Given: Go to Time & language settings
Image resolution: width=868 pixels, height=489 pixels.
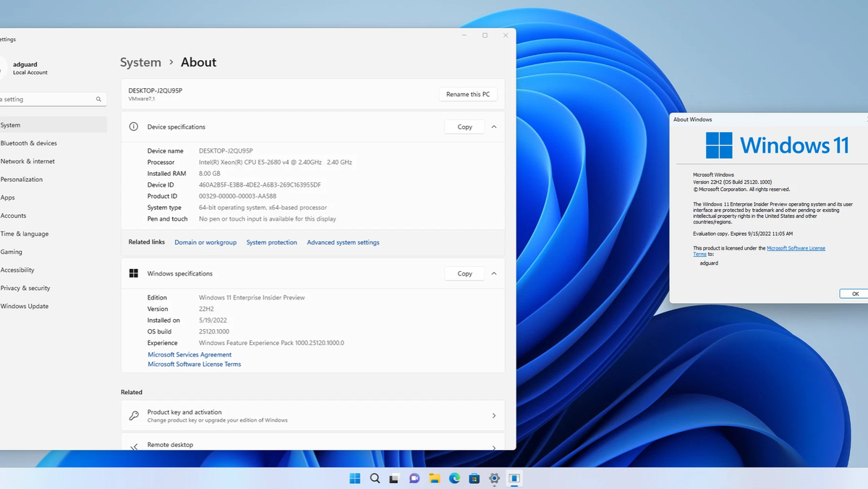Looking at the screenshot, I should [x=52, y=234].
